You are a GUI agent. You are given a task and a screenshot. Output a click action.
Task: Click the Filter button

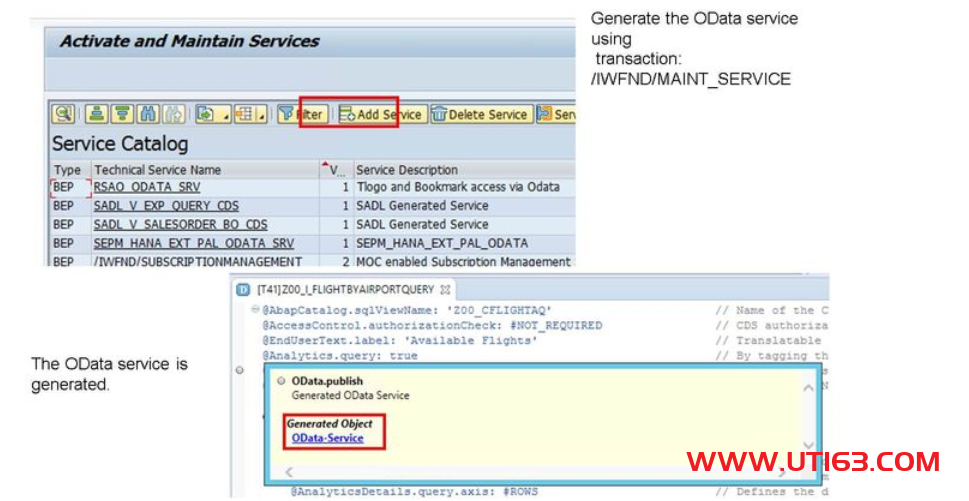pos(301,114)
